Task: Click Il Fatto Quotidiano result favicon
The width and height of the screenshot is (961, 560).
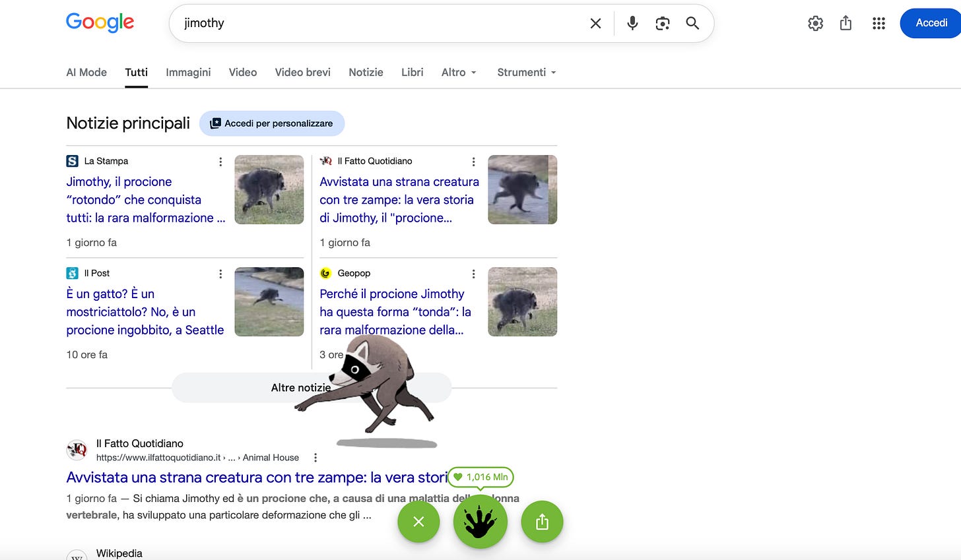Action: [x=77, y=451]
